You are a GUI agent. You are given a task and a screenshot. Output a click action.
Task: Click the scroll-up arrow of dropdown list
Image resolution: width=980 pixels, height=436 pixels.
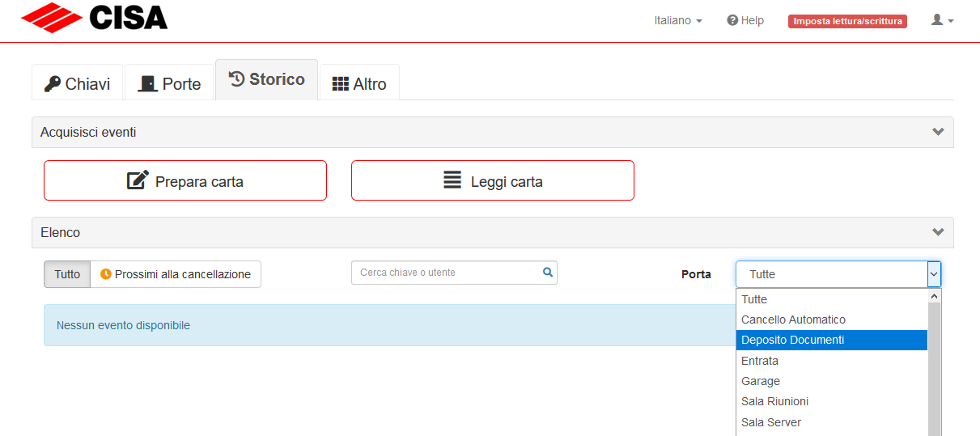tap(935, 297)
